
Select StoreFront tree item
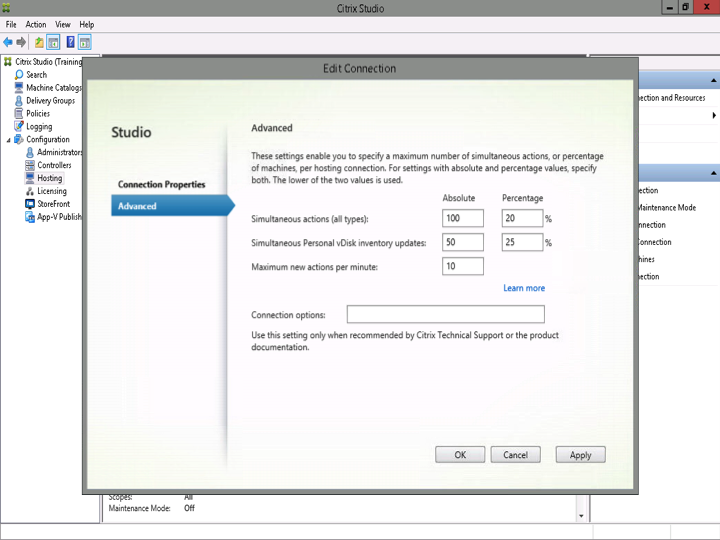tap(54, 204)
